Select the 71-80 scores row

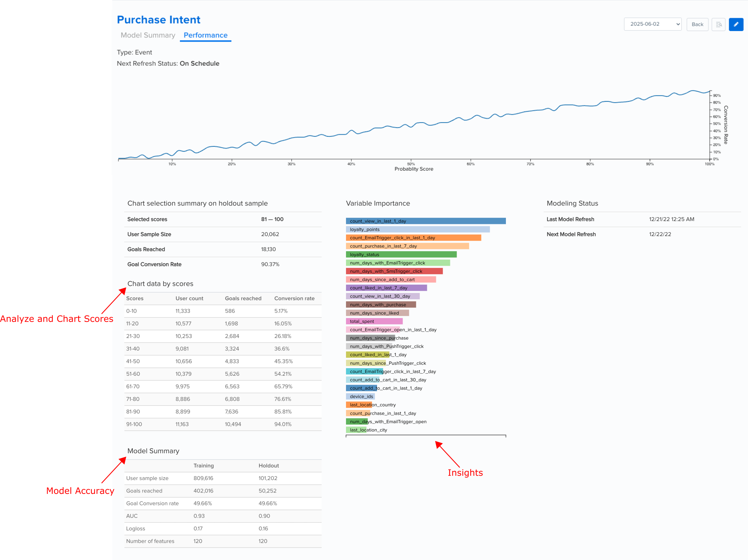click(x=223, y=399)
